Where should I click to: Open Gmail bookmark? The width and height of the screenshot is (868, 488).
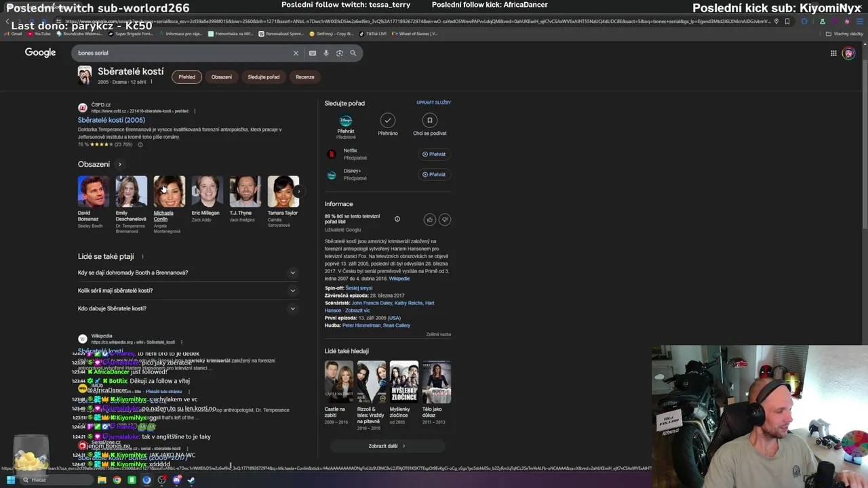click(14, 33)
